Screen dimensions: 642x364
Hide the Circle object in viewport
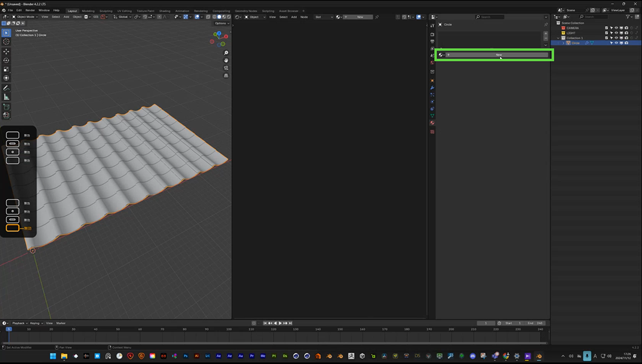(616, 43)
